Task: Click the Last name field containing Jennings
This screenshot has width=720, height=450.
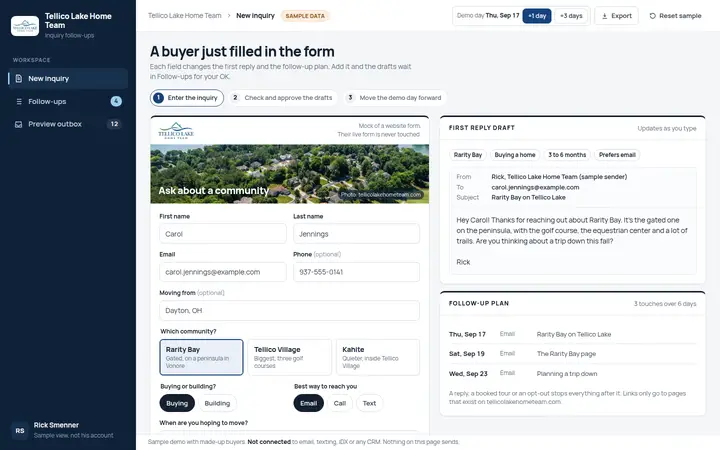Action: [x=356, y=234]
